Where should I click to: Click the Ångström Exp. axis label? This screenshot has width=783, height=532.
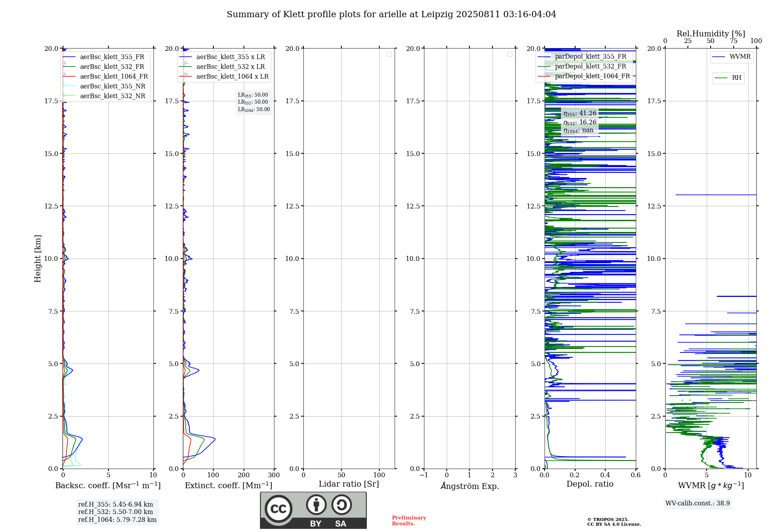[470, 486]
